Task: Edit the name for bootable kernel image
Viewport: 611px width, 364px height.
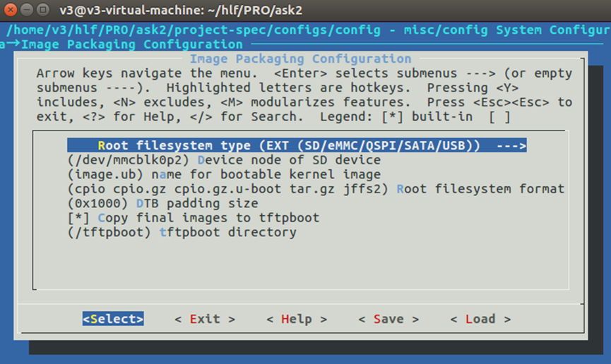Action: coord(224,174)
